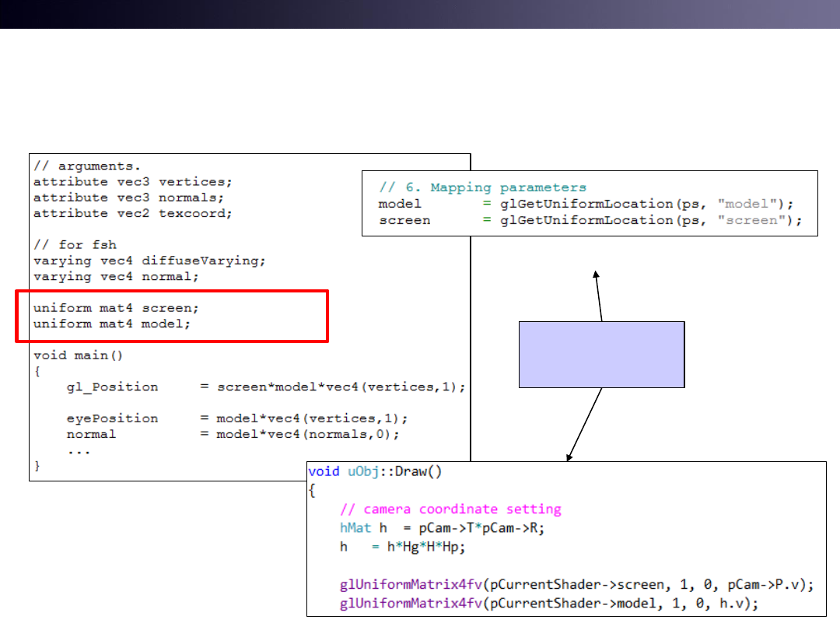The height and width of the screenshot is (630, 840).
Task: Select the "// camera coordinate setting" comment
Action: (450, 509)
